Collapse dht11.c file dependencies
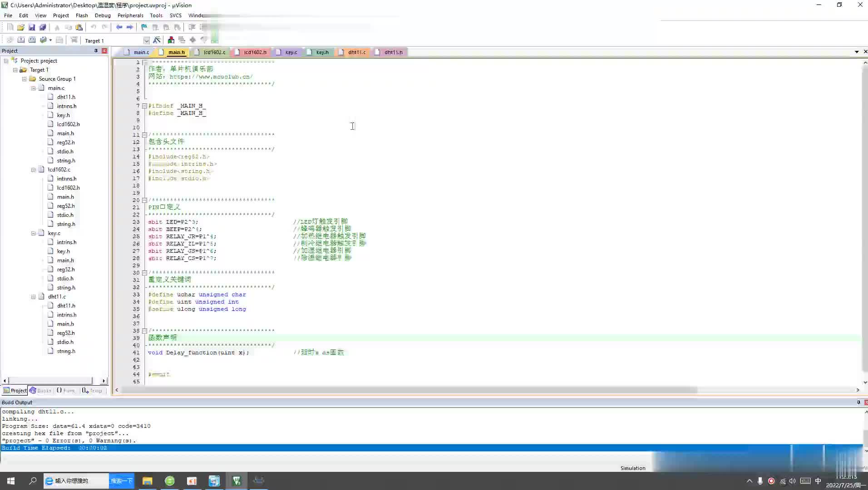Screen dimensions: 868x490 pyautogui.click(x=33, y=297)
